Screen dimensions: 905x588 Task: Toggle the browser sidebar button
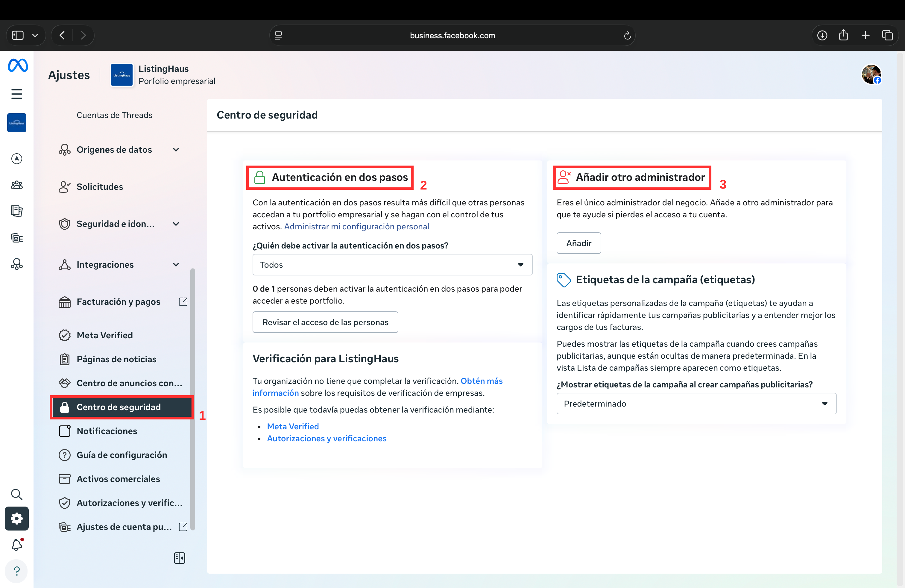coord(18,36)
